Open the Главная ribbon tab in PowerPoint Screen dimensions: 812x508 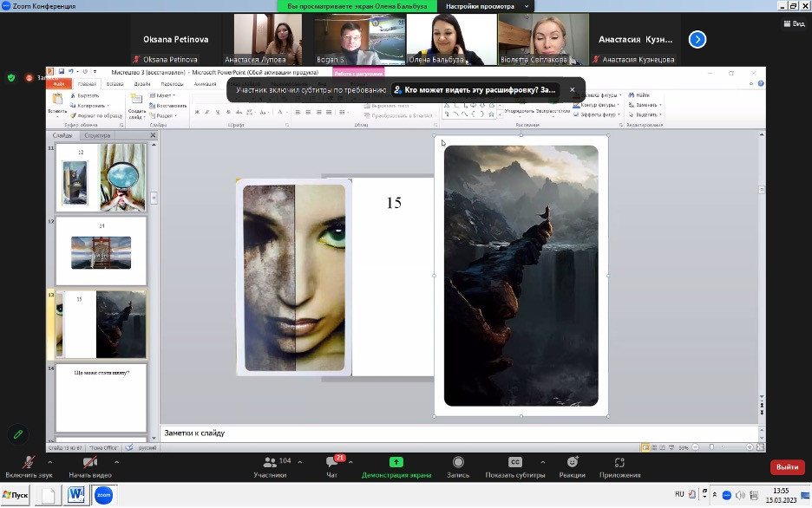pyautogui.click(x=88, y=84)
